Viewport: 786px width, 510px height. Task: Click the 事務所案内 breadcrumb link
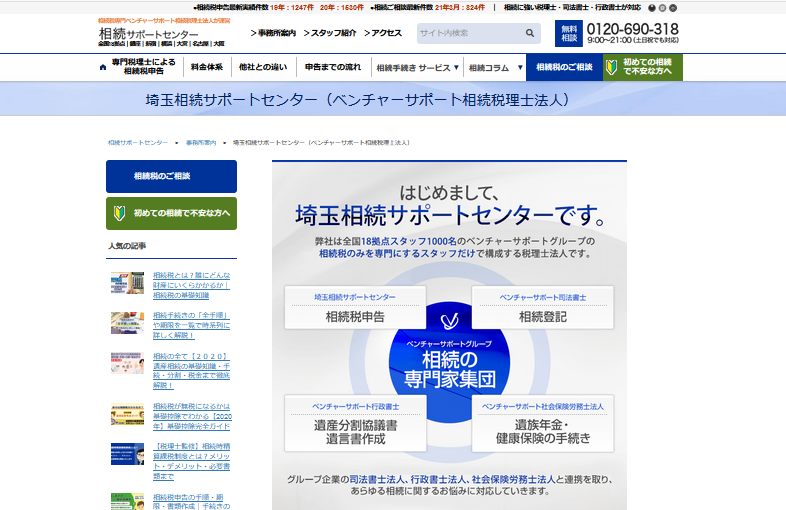pyautogui.click(x=201, y=143)
